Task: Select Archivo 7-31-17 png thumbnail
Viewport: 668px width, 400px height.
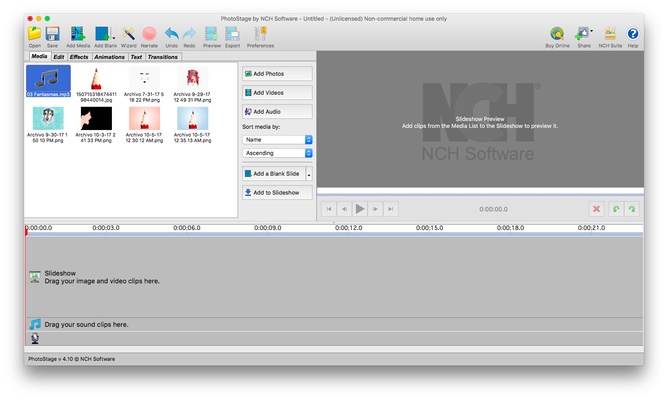Action: coord(144,84)
